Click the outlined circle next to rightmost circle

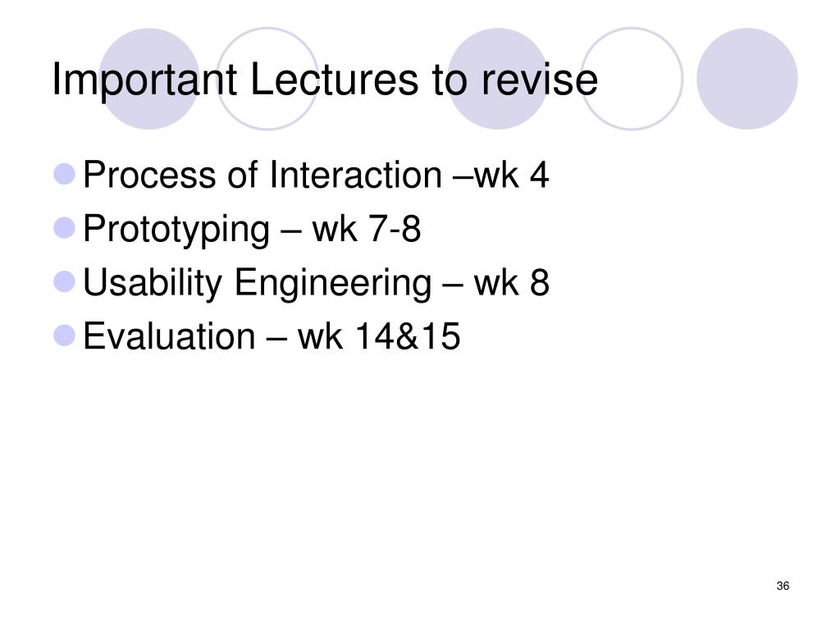[x=632, y=79]
